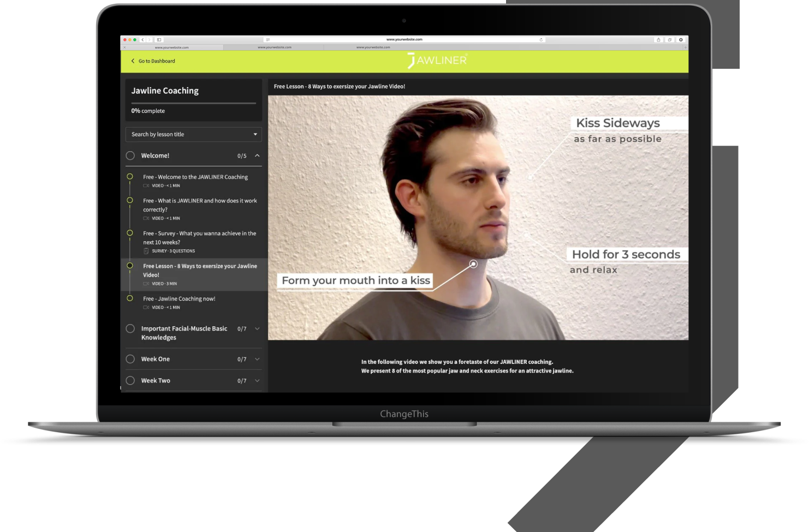Click the Jawline Coaching course title
This screenshot has width=809, height=532.
click(x=165, y=91)
